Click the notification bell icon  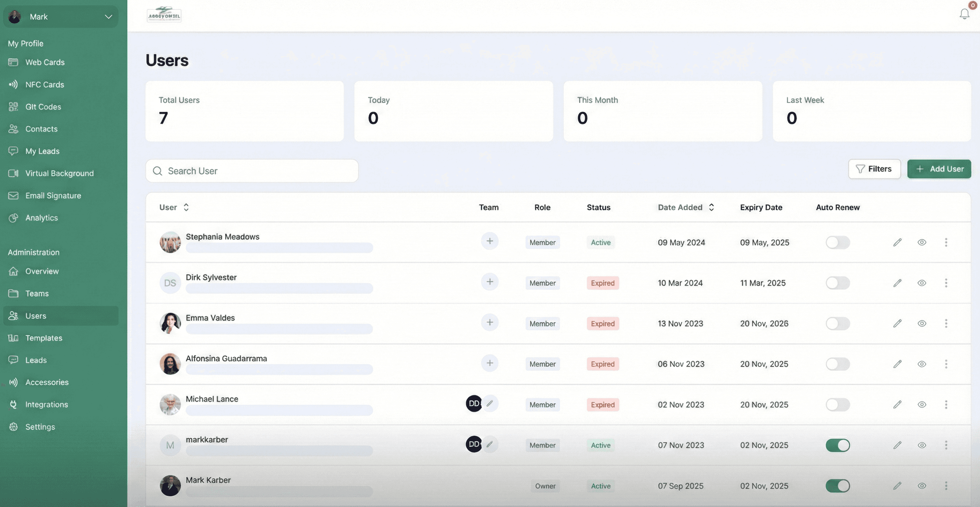click(x=964, y=14)
